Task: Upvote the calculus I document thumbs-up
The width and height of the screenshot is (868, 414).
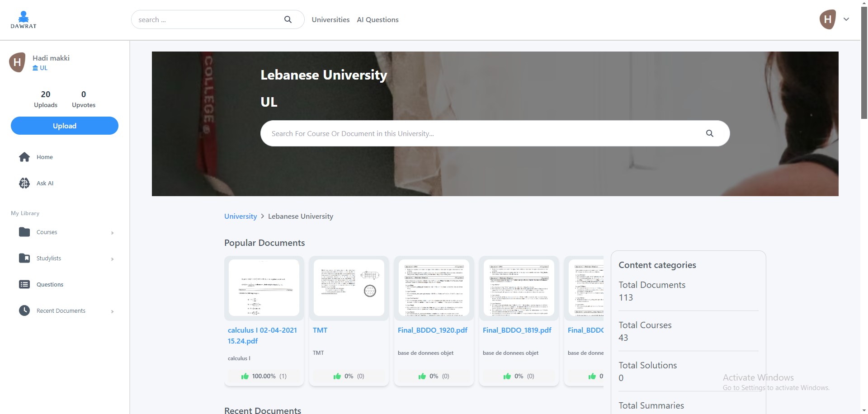Action: pyautogui.click(x=245, y=376)
